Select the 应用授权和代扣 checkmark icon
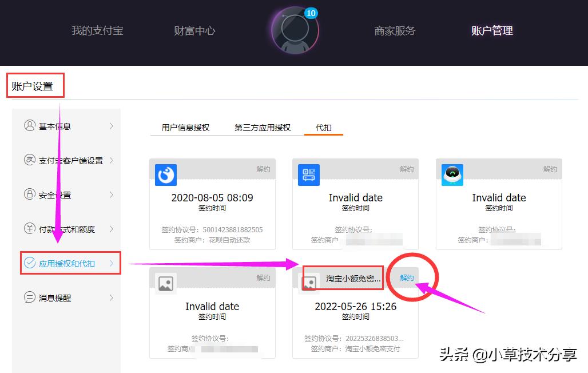This screenshot has width=588, height=373. (x=30, y=263)
